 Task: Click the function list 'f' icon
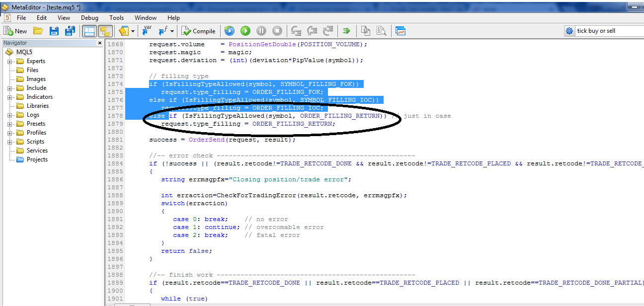point(163,31)
